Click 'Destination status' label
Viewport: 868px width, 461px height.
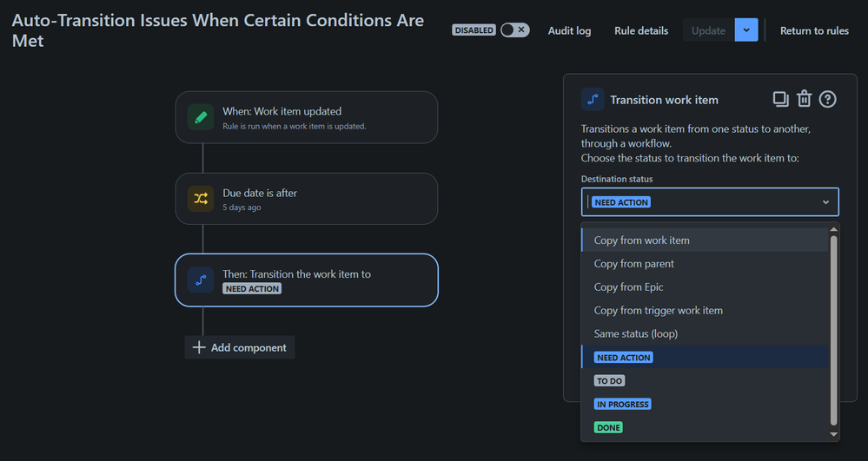pos(617,179)
